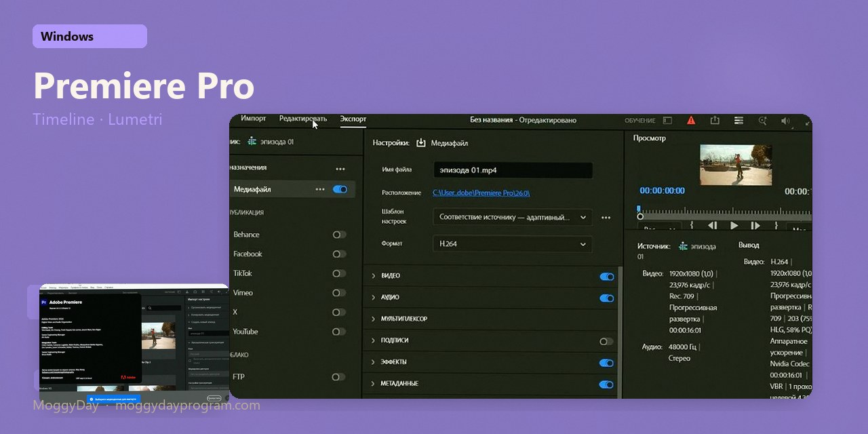The image size is (868, 434).
Task: Click the red warning triangle icon
Action: pos(691,121)
